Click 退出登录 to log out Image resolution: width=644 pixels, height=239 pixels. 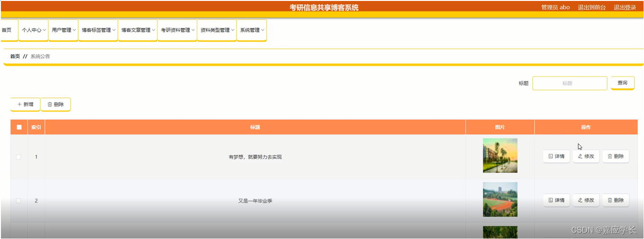[x=625, y=8]
